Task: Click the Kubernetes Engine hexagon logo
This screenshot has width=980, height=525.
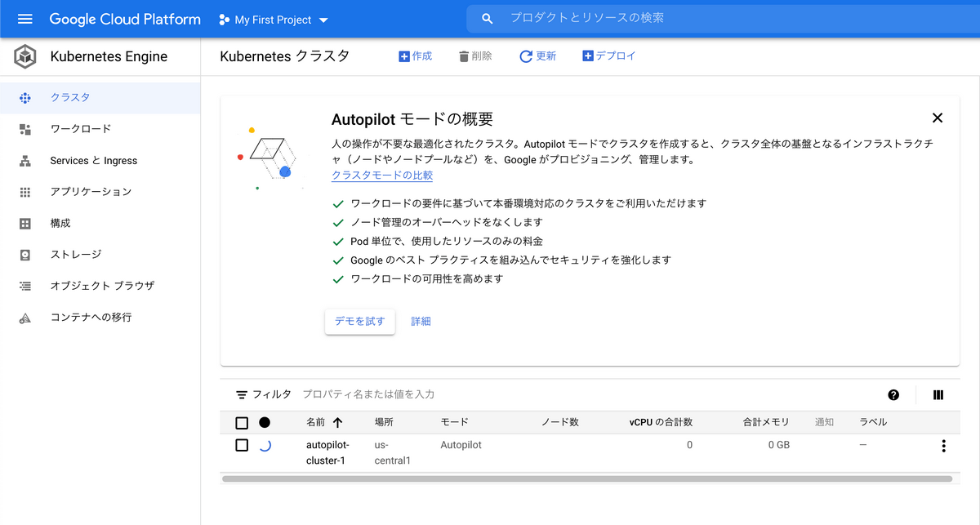Action: click(x=25, y=57)
